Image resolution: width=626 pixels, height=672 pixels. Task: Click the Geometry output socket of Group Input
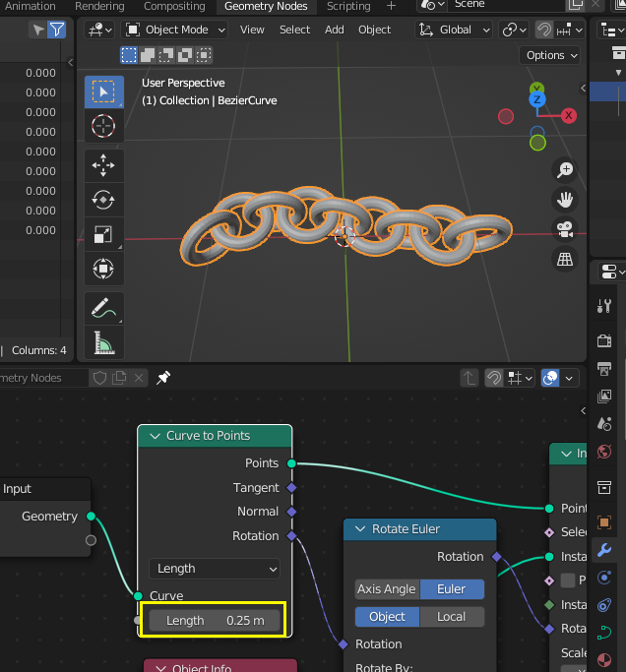pyautogui.click(x=91, y=516)
